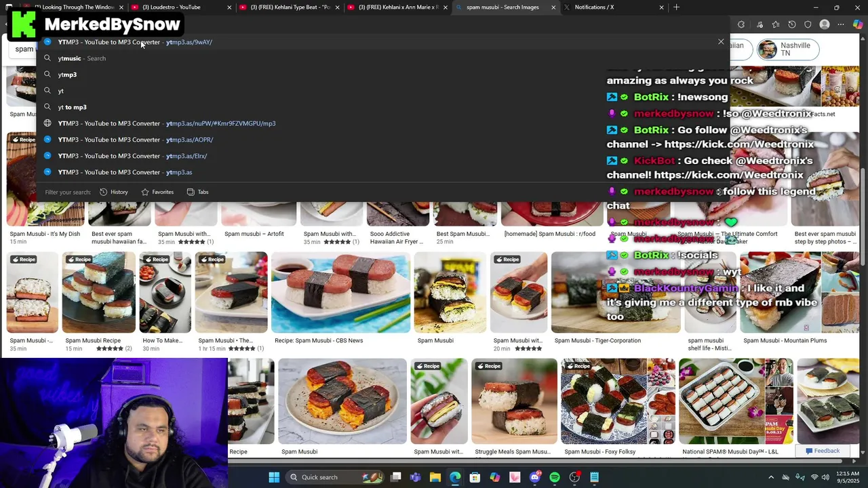Open Copilot app from the taskbar
This screenshot has height=488, width=868.
pyautogui.click(x=495, y=477)
